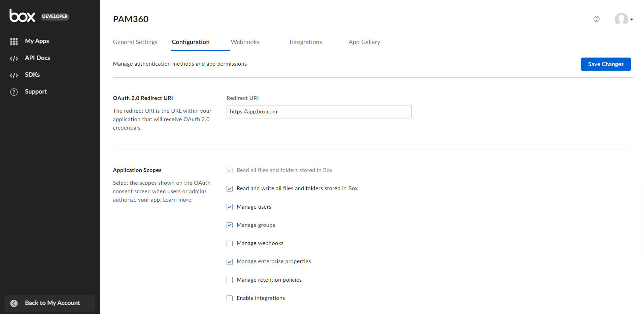Check Manage retention policies scope
The image size is (644, 314).
pos(230,280)
